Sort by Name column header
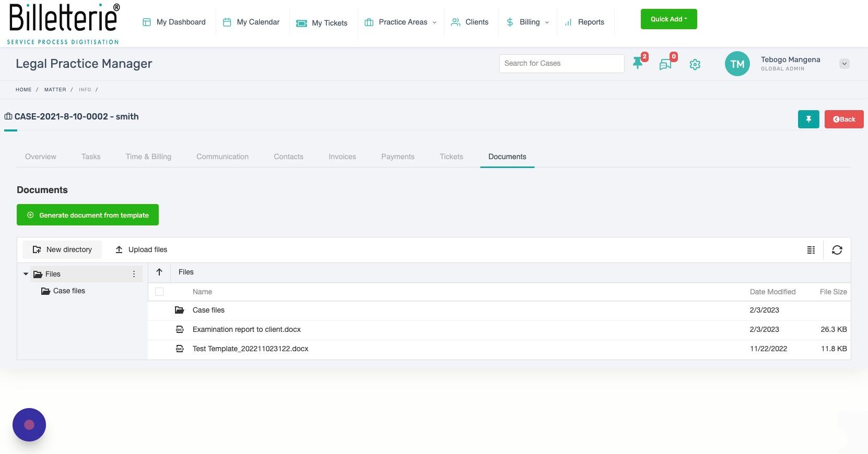868x454 pixels. coord(202,292)
